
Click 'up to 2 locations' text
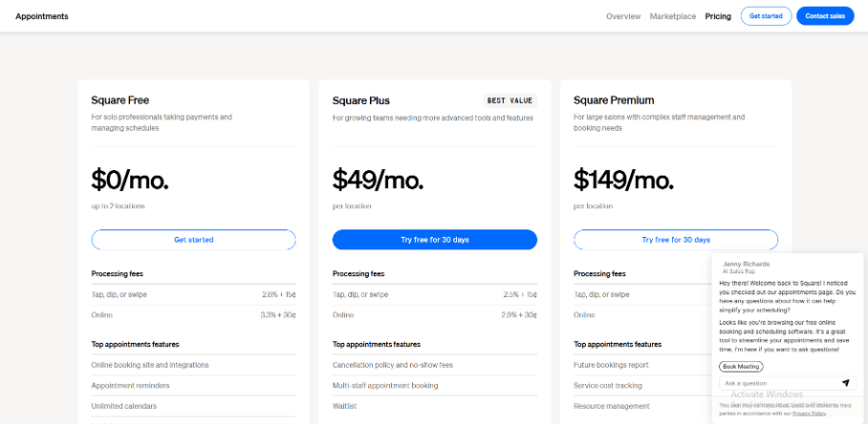[x=118, y=206]
